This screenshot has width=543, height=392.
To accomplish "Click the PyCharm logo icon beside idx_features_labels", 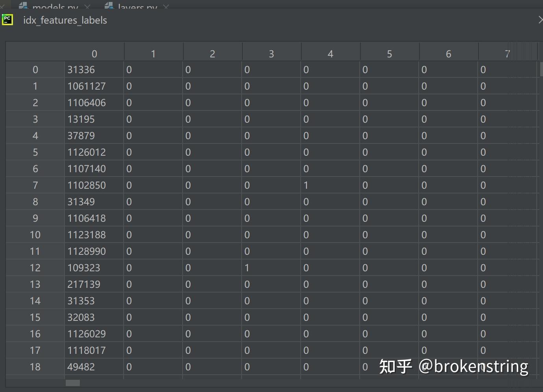I will pyautogui.click(x=7, y=20).
